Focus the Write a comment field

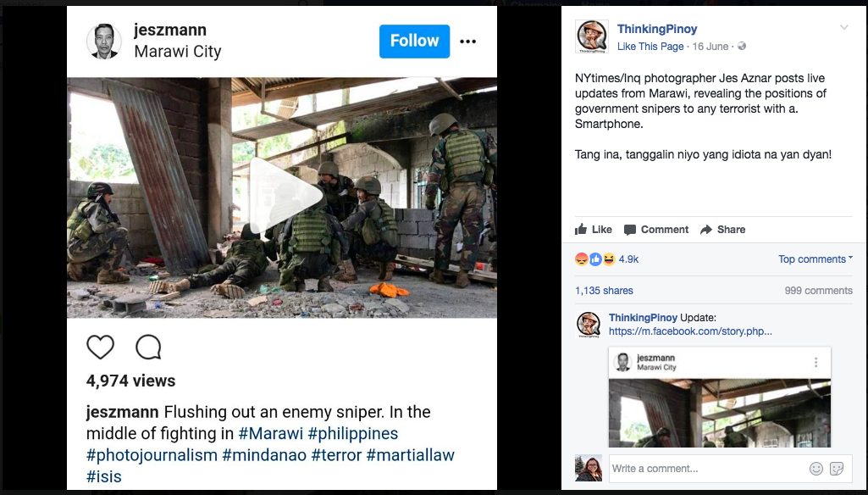click(709, 469)
